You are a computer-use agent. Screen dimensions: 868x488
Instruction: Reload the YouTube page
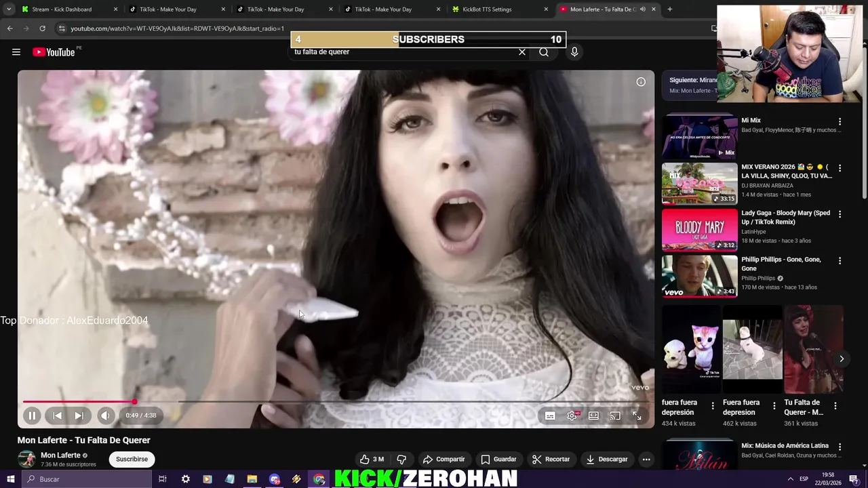tap(42, 28)
